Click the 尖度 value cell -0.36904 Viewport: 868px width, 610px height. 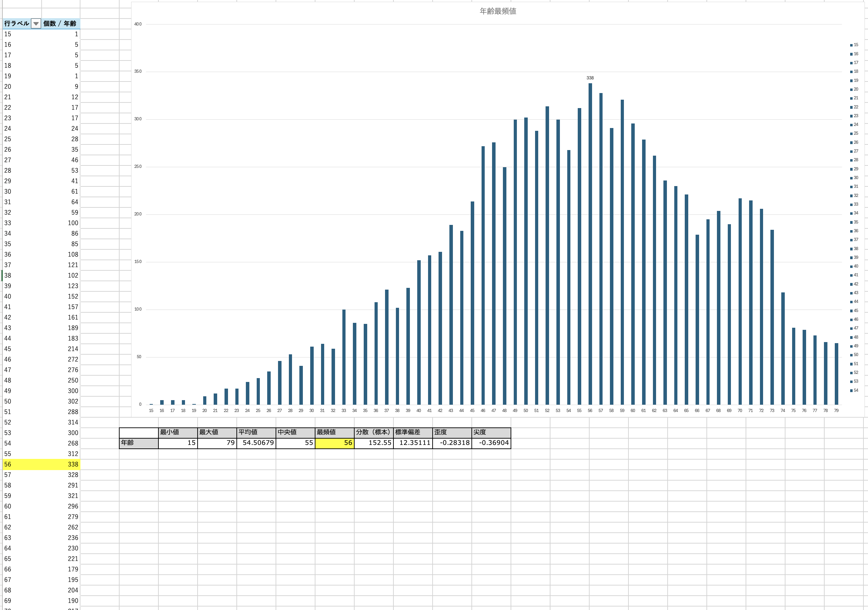(491, 443)
